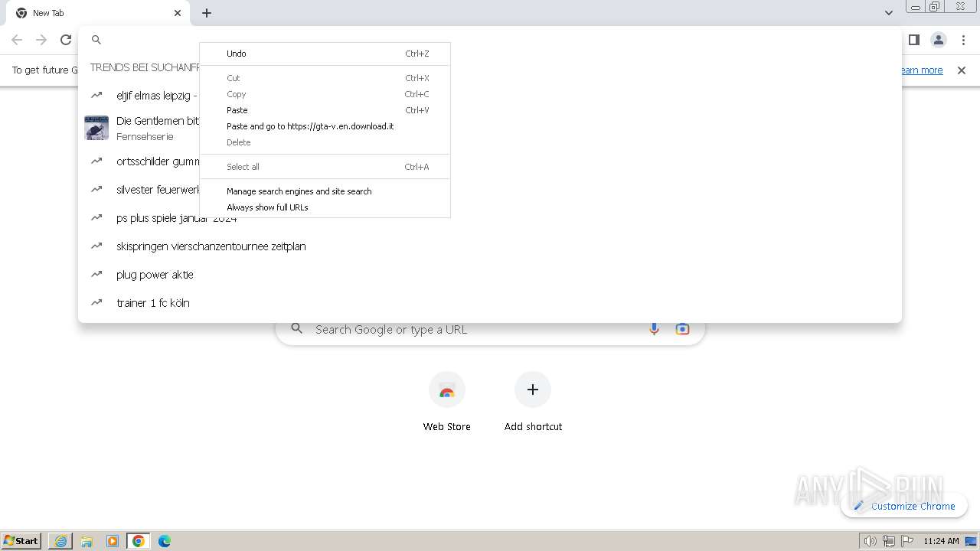Open the Chrome three-dot menu
Screen dimensions: 980x551
963,40
